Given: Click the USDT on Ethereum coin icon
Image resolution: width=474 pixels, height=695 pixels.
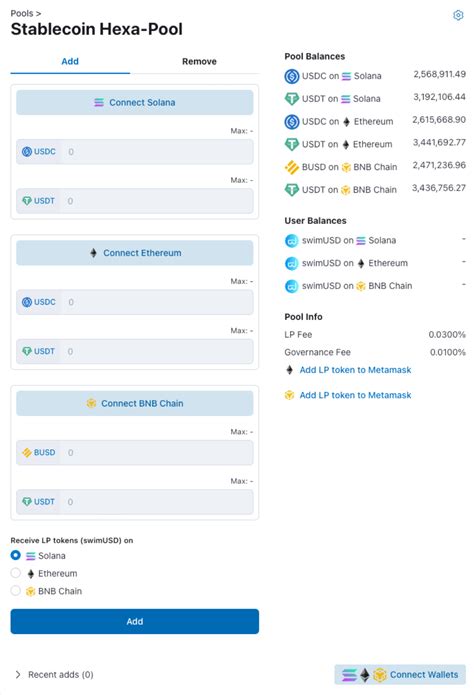Looking at the screenshot, I should [292, 144].
